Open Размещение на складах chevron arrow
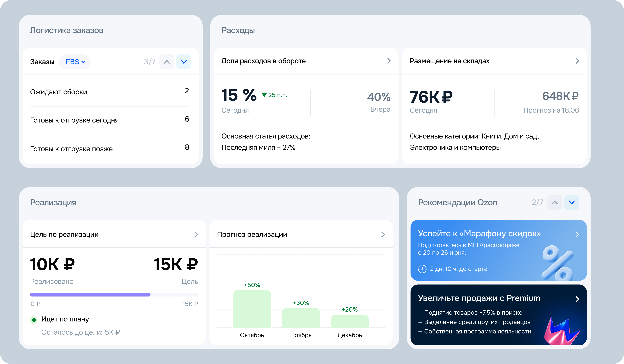 point(577,61)
